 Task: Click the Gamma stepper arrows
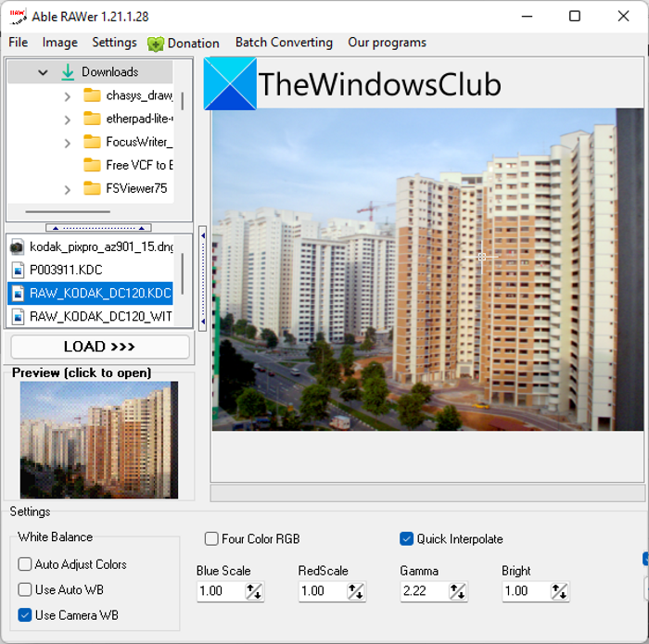coord(457,591)
